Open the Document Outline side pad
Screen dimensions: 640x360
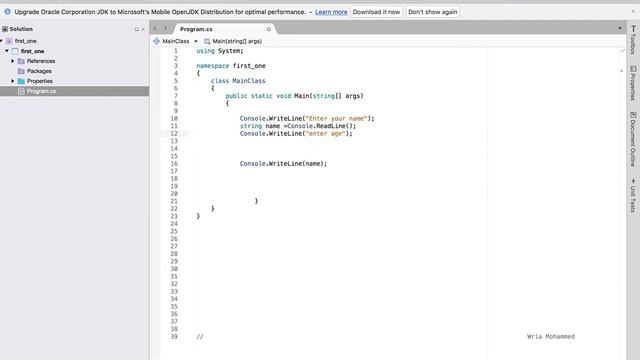633,139
